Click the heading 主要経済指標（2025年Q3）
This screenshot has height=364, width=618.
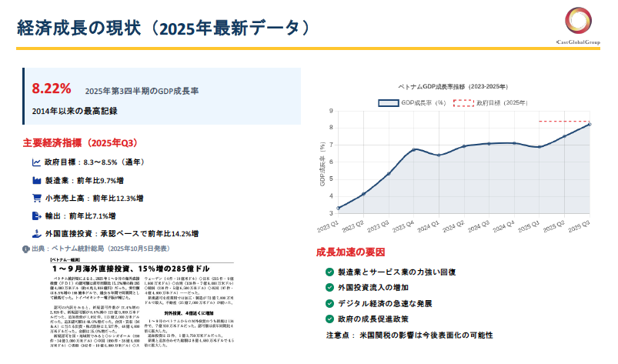coord(80,143)
